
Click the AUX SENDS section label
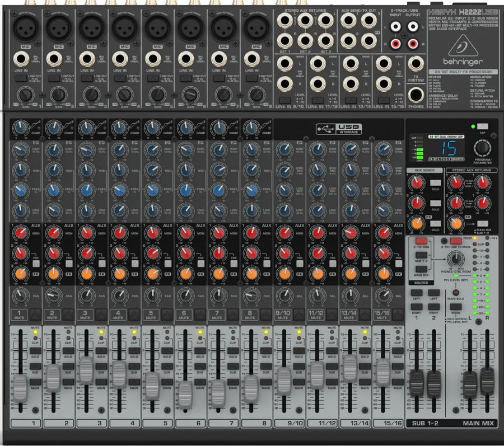click(x=424, y=170)
